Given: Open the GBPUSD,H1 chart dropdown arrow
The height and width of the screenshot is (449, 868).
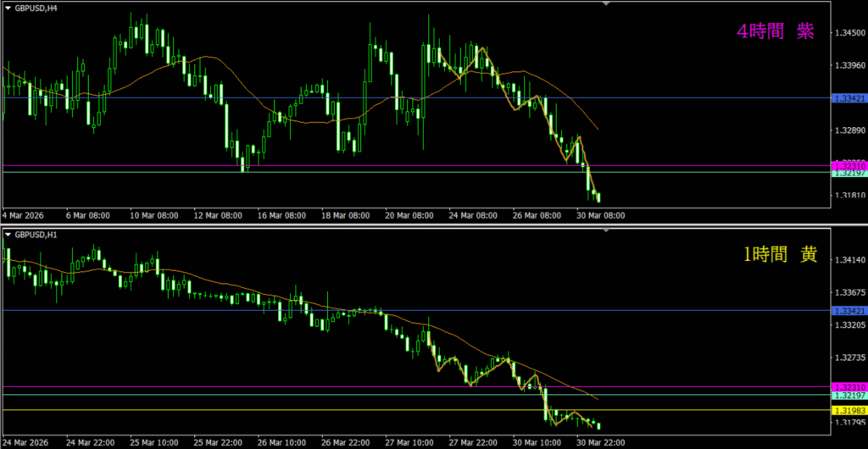Looking at the screenshot, I should [x=8, y=233].
